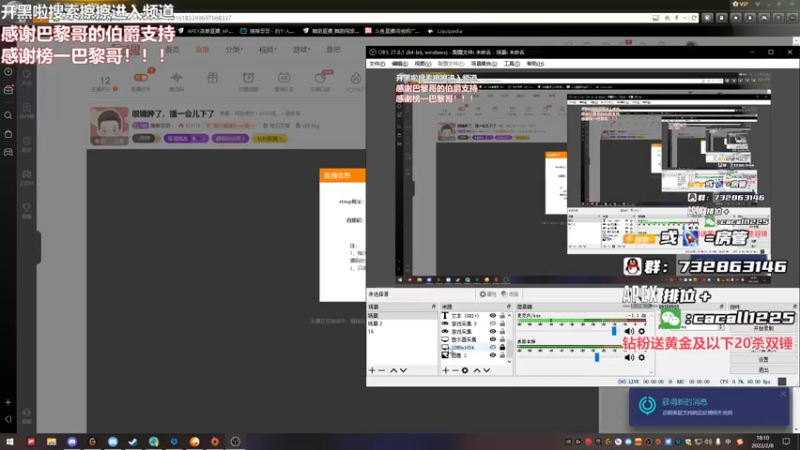This screenshot has width=800, height=450.
Task: Open the 工具(T) menu in OBS
Action: [x=512, y=64]
